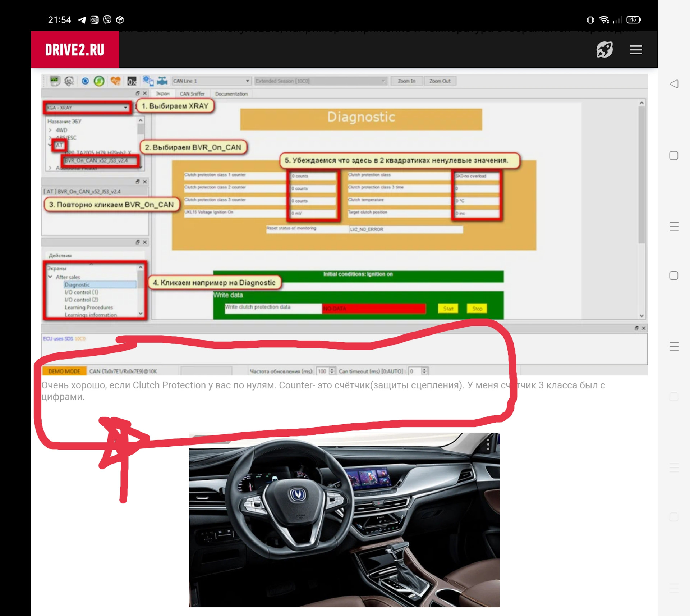Open the hamburger menu in the header
Viewport: 690px width, 616px height.
pos(636,50)
